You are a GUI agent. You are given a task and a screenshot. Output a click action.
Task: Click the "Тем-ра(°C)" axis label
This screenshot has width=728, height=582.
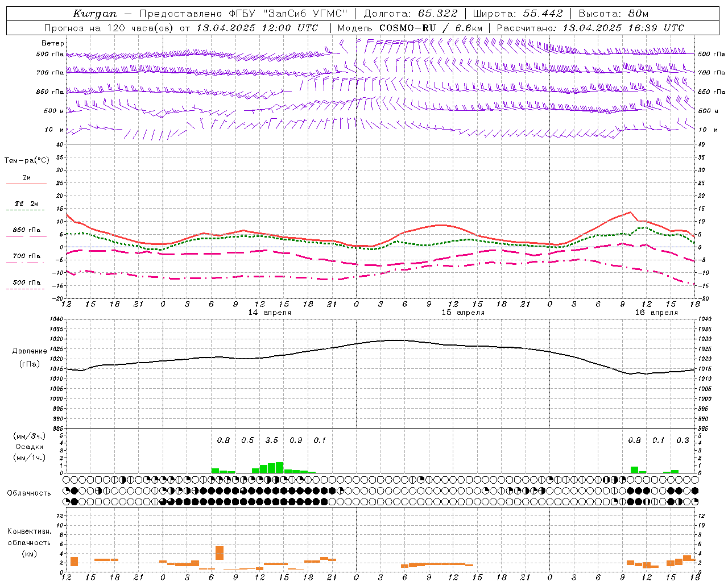tap(27, 161)
